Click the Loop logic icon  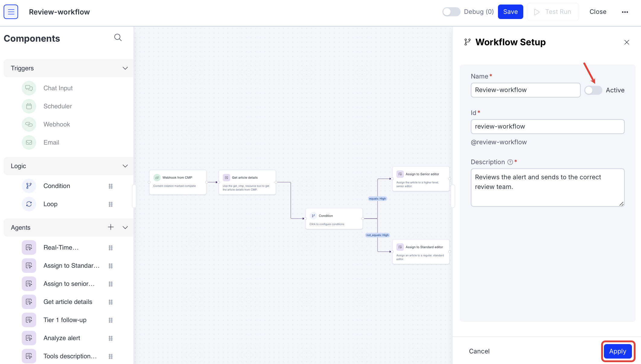pyautogui.click(x=29, y=204)
